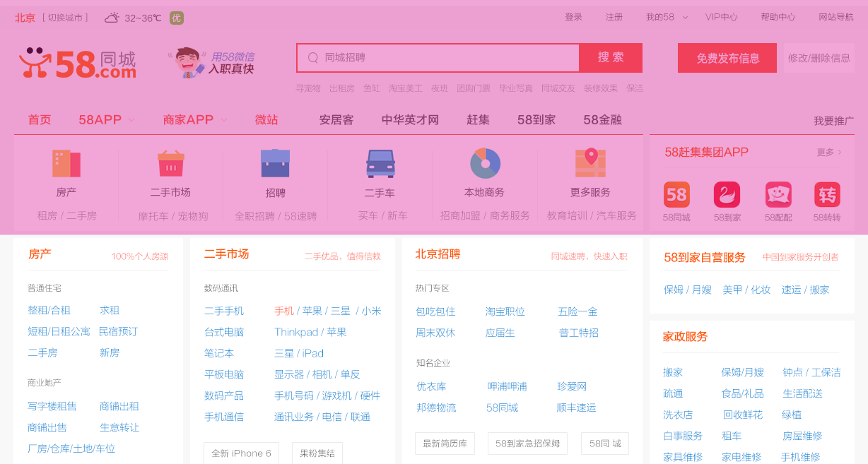Open the 二手市场 basket icon
The height and width of the screenshot is (464, 868).
click(x=170, y=164)
